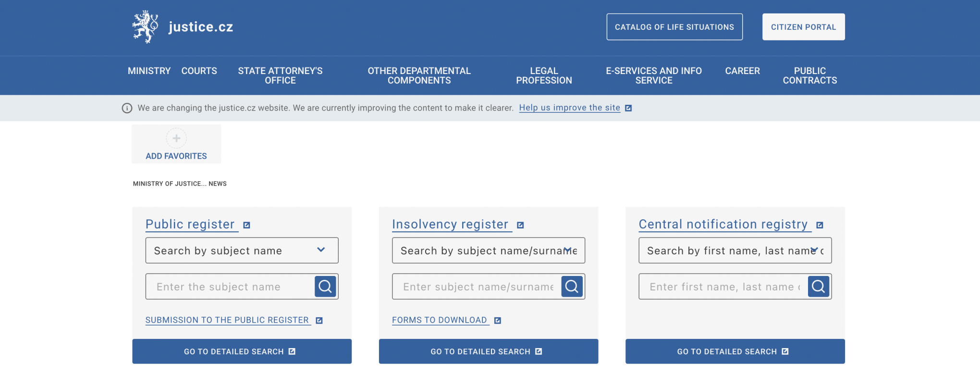Open the Ministry menu

click(149, 71)
